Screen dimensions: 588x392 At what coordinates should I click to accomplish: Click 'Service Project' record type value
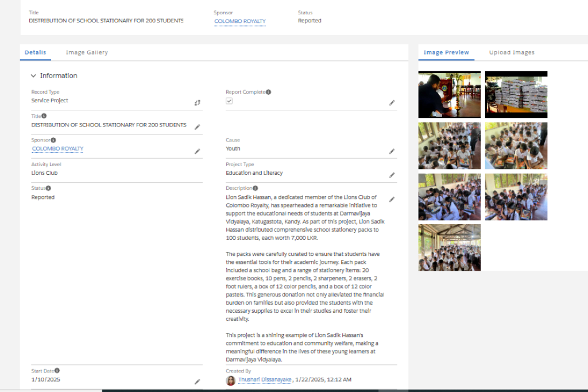pyautogui.click(x=49, y=101)
